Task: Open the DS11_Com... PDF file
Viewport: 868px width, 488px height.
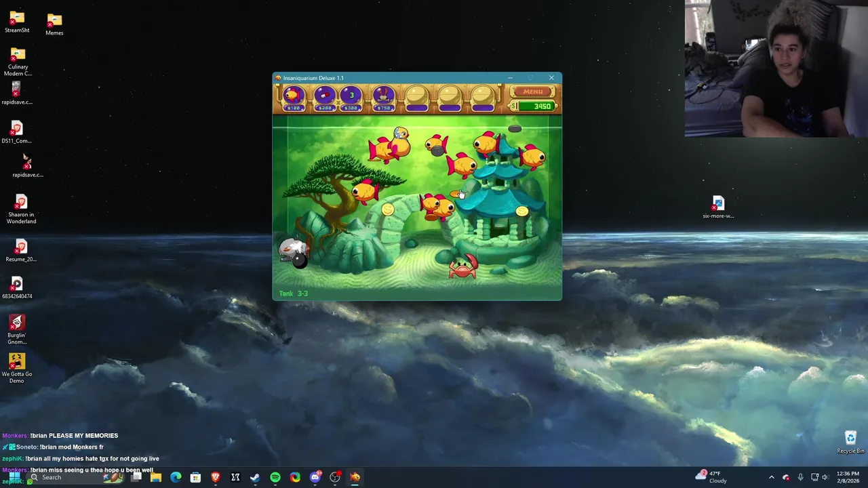Action: pos(17,132)
